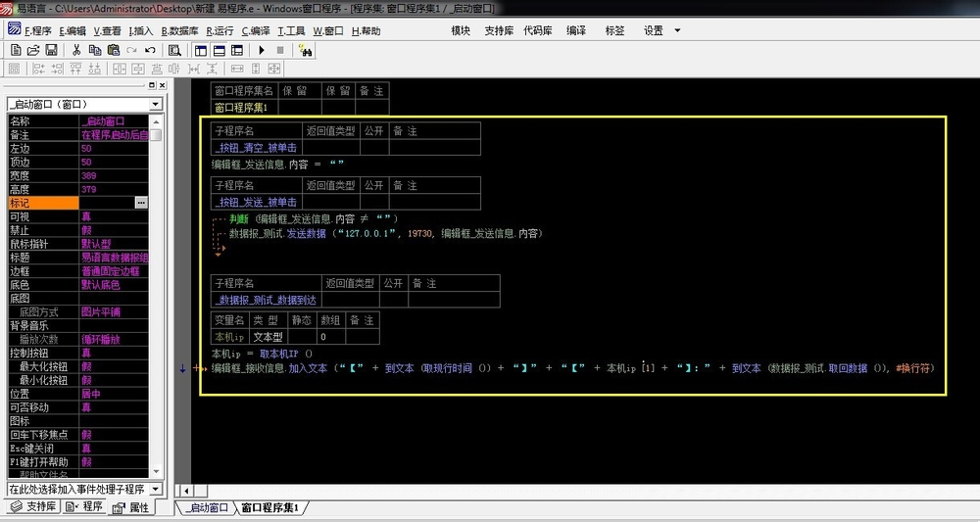Click the New file toolbar icon
This screenshot has height=522, width=980.
pyautogui.click(x=15, y=49)
